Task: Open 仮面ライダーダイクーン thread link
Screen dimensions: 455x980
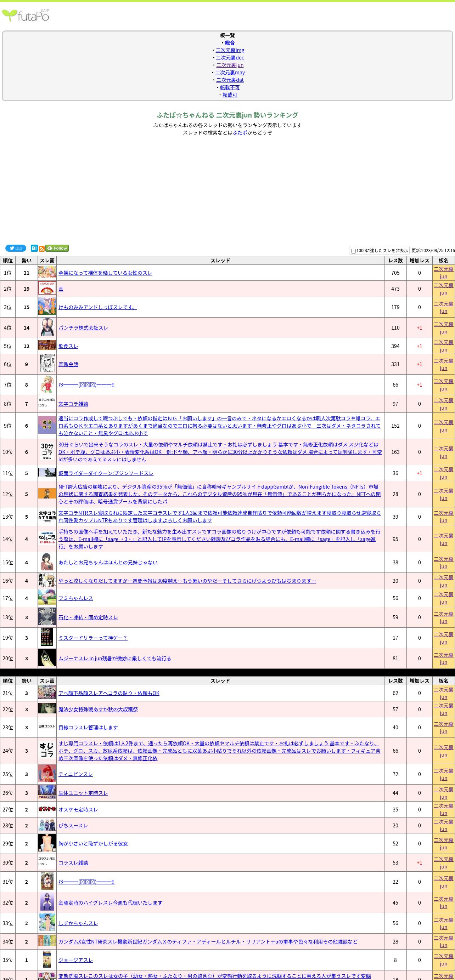Action: [x=106, y=473]
